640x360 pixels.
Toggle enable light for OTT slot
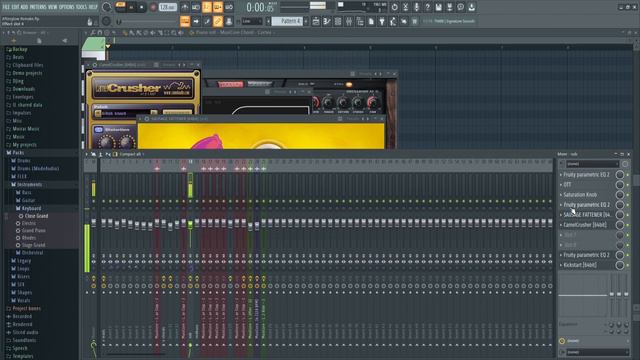pyautogui.click(x=628, y=185)
